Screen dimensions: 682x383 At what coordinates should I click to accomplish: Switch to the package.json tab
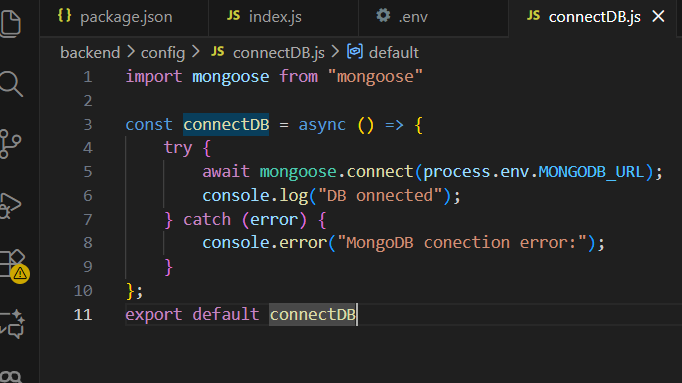[x=124, y=17]
